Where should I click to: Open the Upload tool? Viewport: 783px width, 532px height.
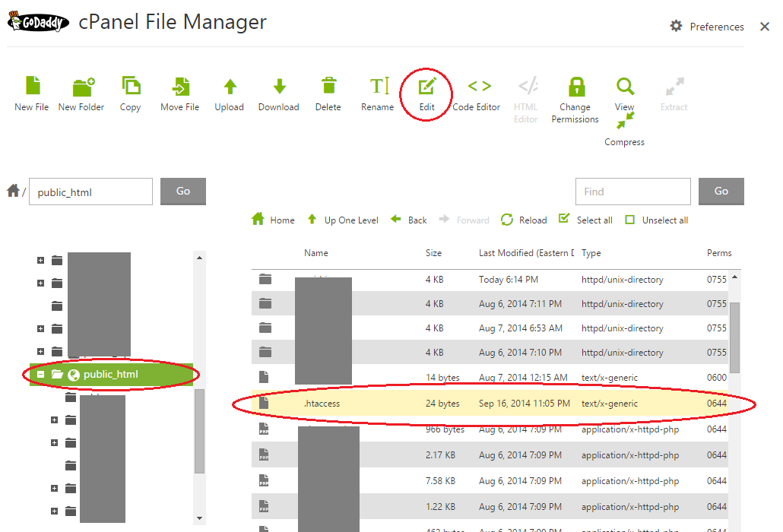click(x=229, y=91)
